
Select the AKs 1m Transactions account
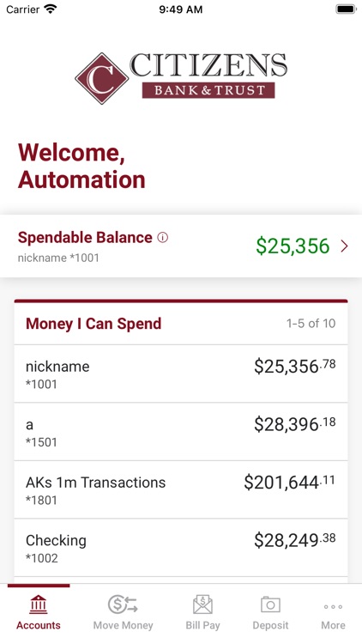point(181,489)
